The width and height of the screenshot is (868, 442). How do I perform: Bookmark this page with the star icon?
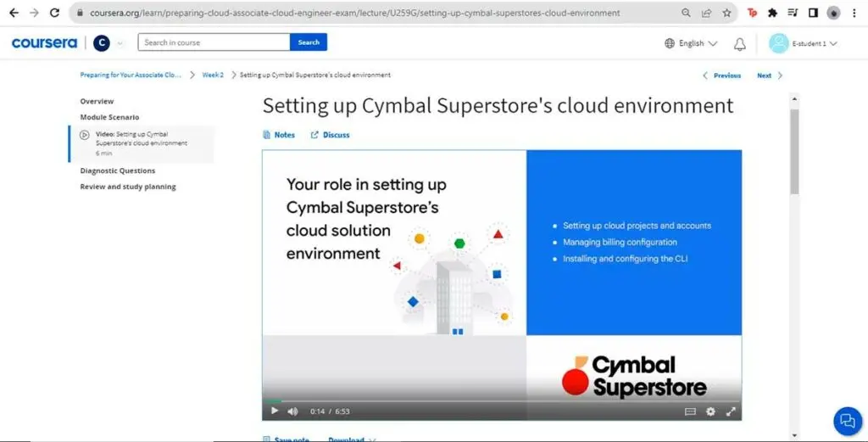pyautogui.click(x=726, y=13)
